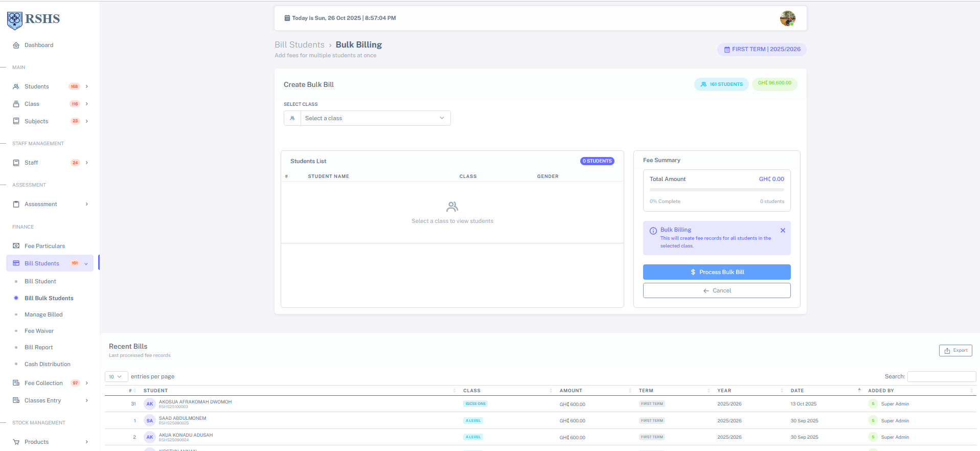Screen dimensions: 980x451
Task: Click AK avatar for Akosua Afrakomah Dwomoh
Action: [x=149, y=404]
